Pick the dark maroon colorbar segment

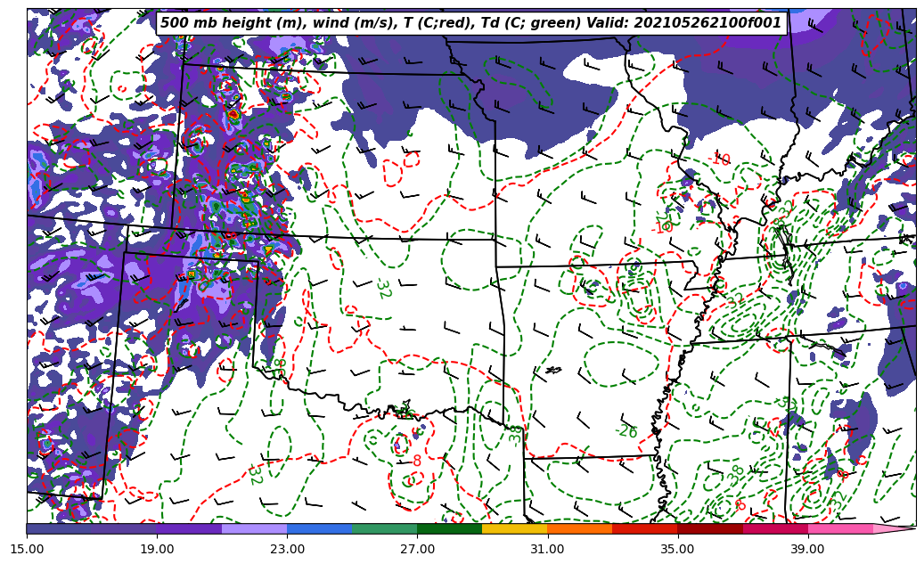(709, 529)
